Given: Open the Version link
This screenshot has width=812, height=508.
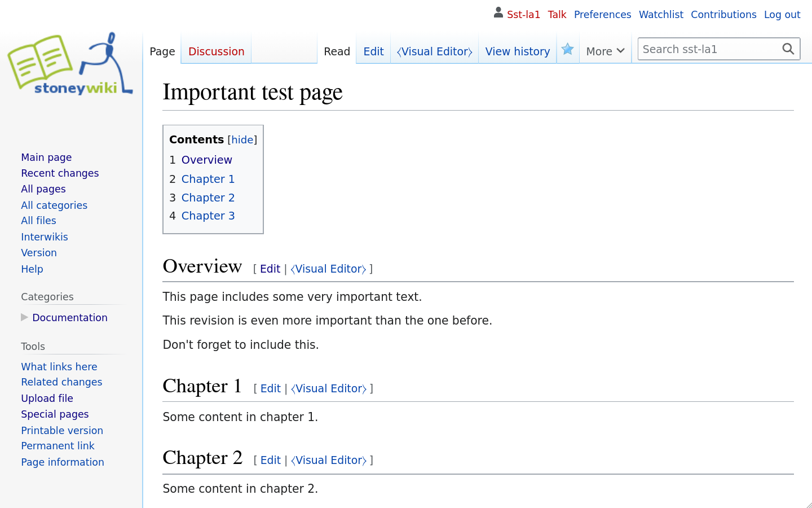Looking at the screenshot, I should point(39,253).
